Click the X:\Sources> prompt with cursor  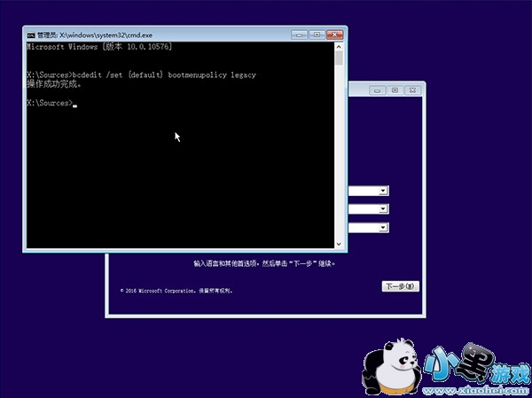tap(52, 103)
